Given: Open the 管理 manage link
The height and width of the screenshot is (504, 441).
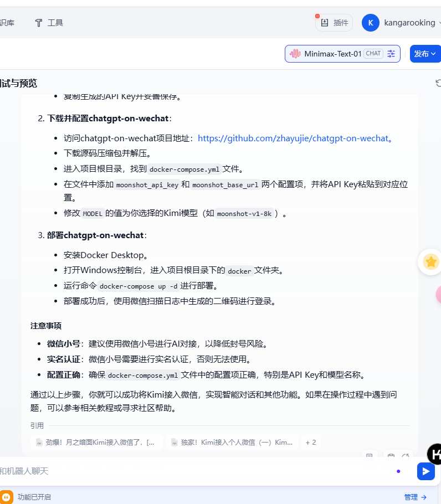Looking at the screenshot, I should tap(415, 497).
